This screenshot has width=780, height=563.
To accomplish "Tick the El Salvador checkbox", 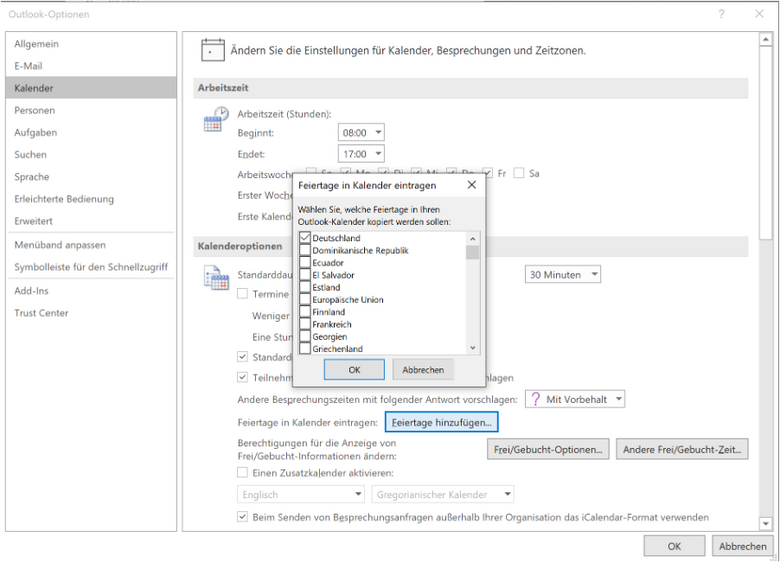I will click(305, 275).
